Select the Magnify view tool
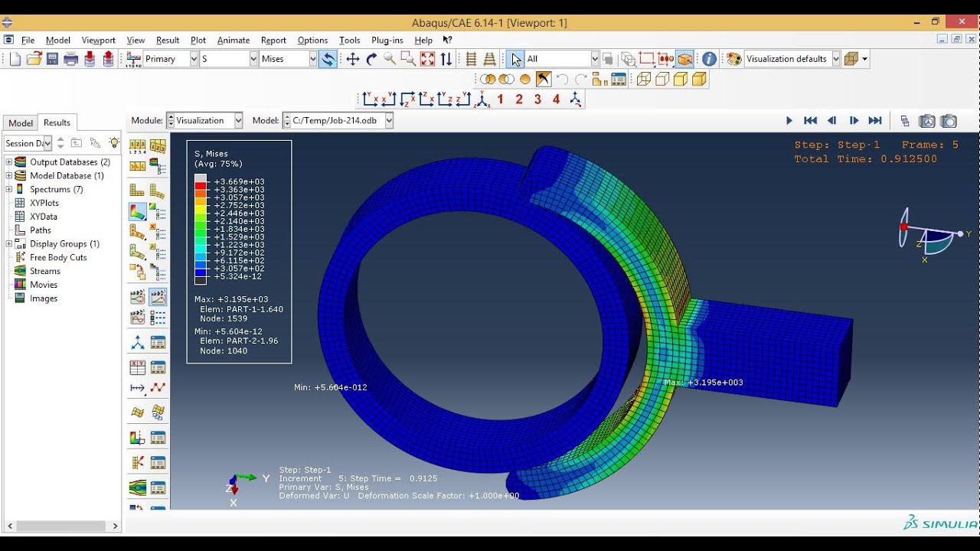The height and width of the screenshot is (551, 980). pyautogui.click(x=390, y=59)
